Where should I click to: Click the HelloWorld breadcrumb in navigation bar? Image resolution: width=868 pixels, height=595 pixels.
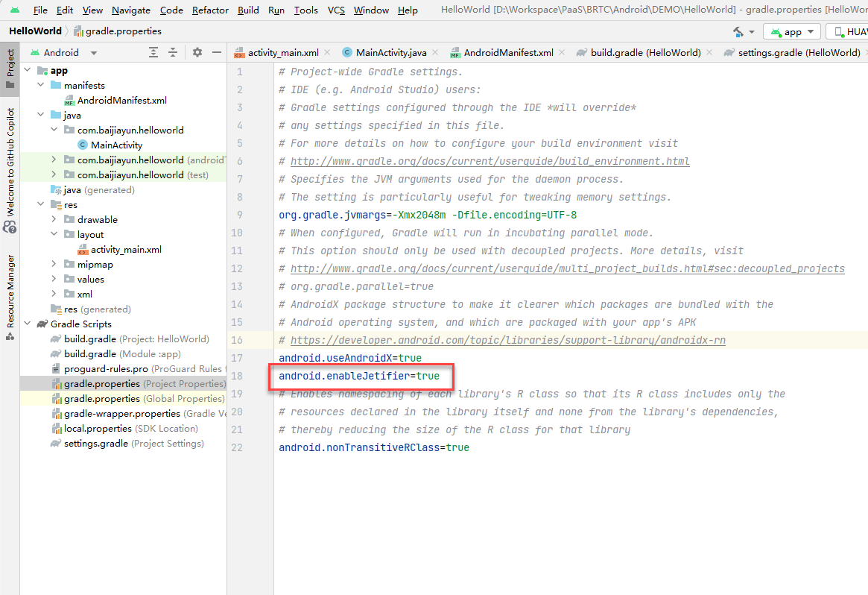35,31
